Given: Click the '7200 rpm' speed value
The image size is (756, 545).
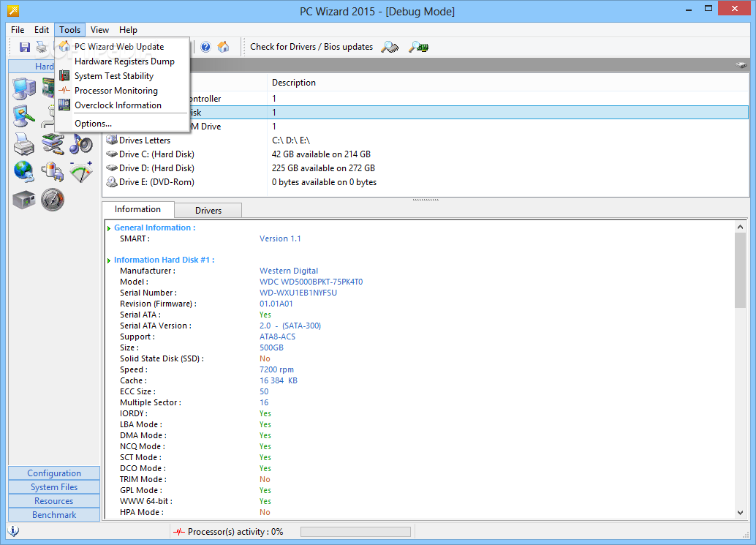Looking at the screenshot, I should tap(276, 369).
